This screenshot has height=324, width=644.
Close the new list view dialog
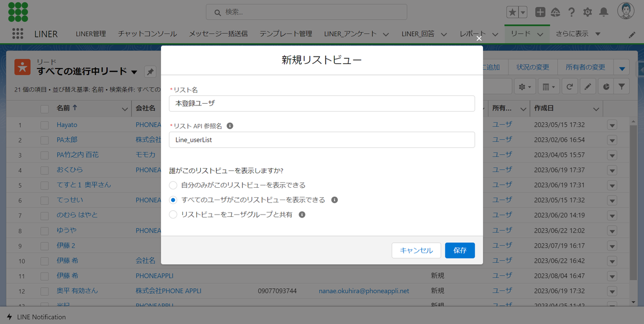[x=479, y=38]
